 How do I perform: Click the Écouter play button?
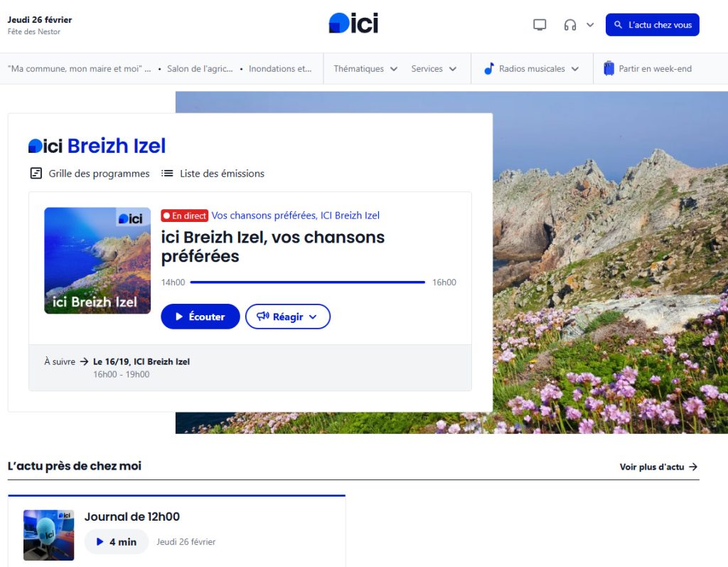pyautogui.click(x=200, y=317)
